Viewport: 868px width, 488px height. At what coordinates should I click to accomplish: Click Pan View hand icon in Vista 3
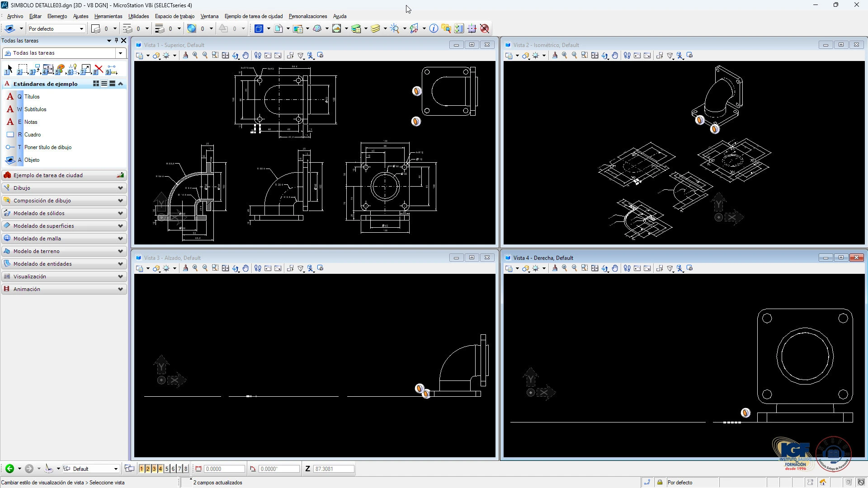coord(245,268)
